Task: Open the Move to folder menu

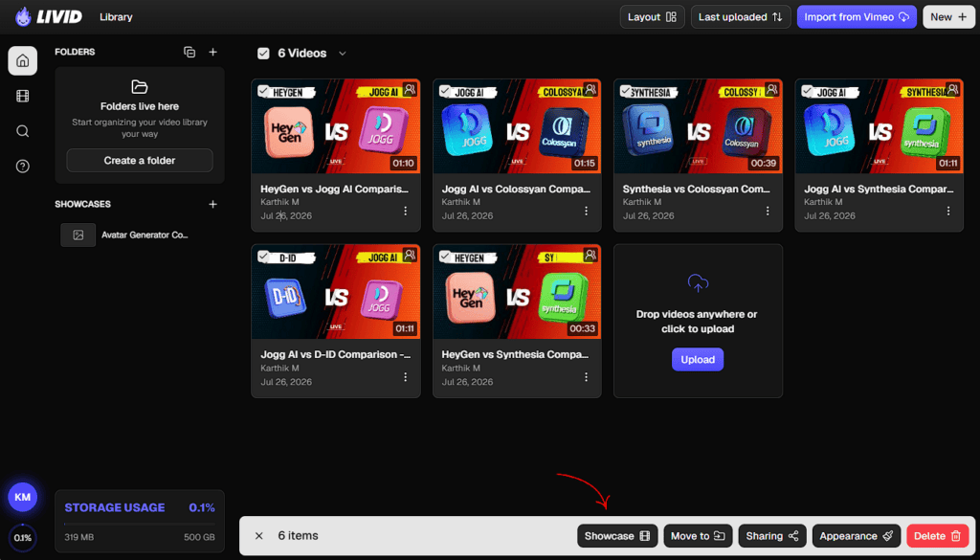Action: [698, 536]
